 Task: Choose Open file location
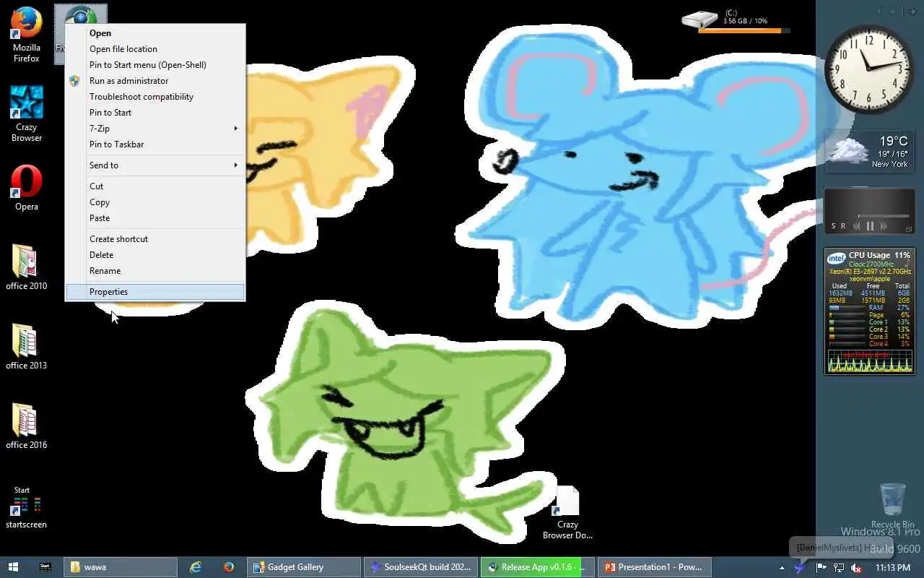(155, 49)
